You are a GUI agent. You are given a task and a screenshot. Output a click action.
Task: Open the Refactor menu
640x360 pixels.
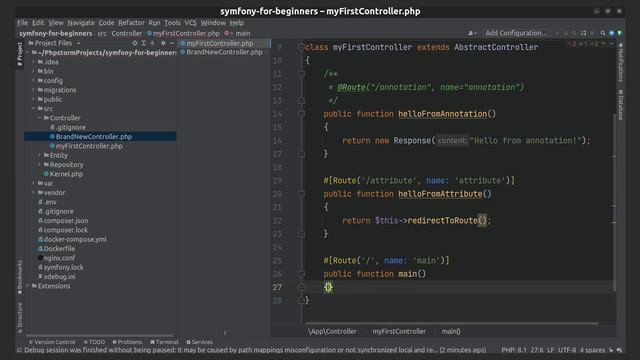click(131, 23)
